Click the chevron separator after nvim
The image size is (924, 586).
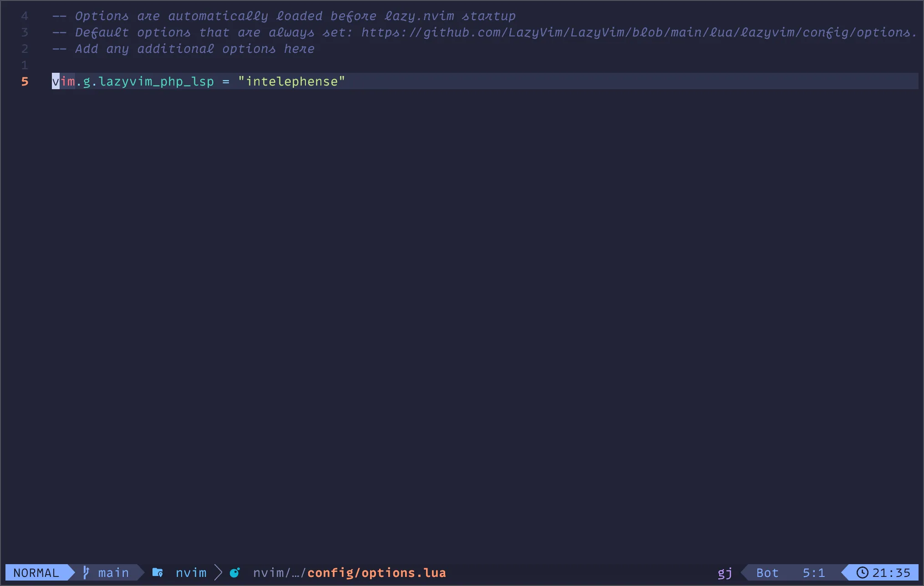(218, 572)
